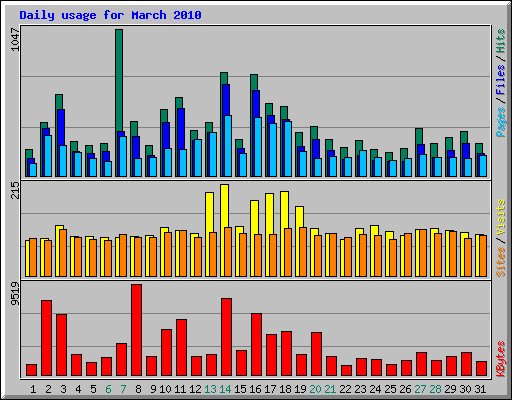Click weekend day 27 label
Screen dimensions: 512x400
[x=420, y=389]
